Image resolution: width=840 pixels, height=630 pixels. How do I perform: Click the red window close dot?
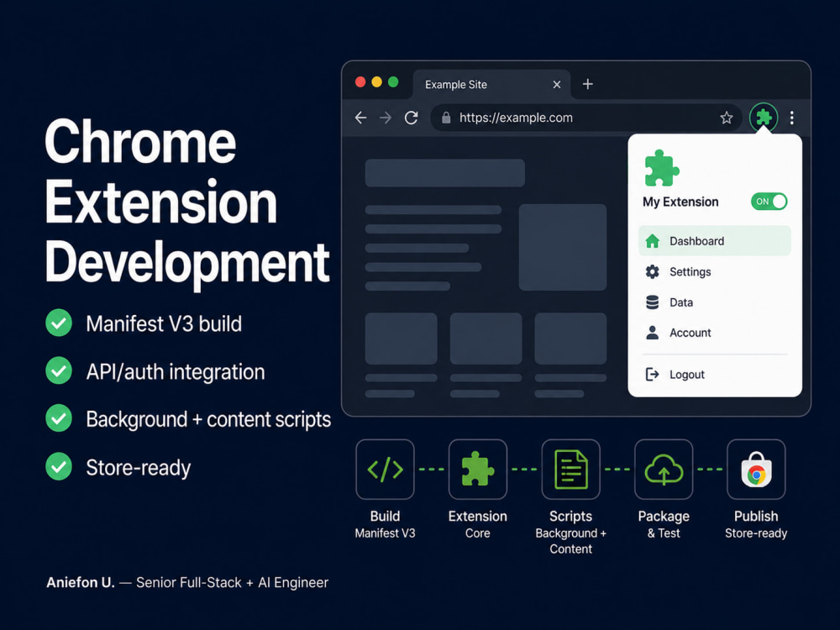pos(360,82)
